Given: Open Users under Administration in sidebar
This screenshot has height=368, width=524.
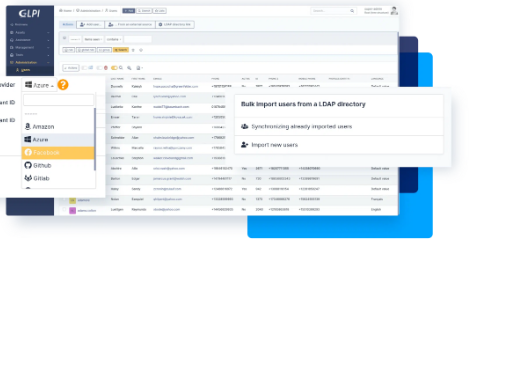Looking at the screenshot, I should pyautogui.click(x=25, y=70).
